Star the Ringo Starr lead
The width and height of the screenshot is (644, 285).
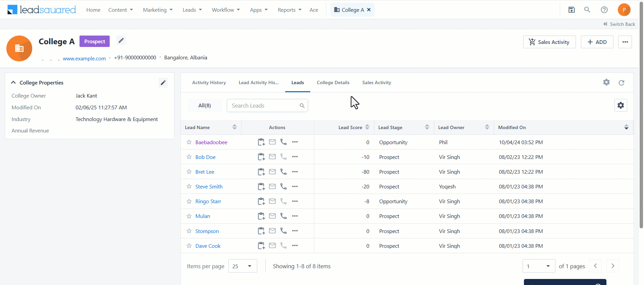coord(189,201)
